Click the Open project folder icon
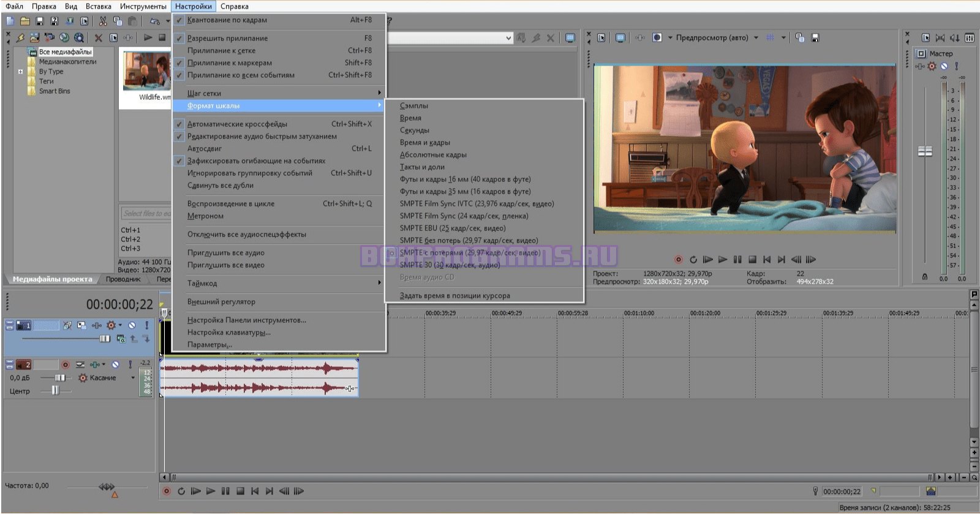 tap(25, 21)
